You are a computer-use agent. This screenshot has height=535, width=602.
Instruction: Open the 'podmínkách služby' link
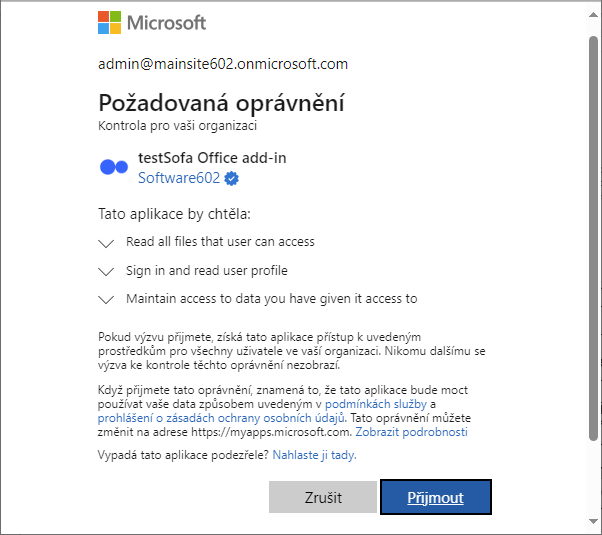375,403
